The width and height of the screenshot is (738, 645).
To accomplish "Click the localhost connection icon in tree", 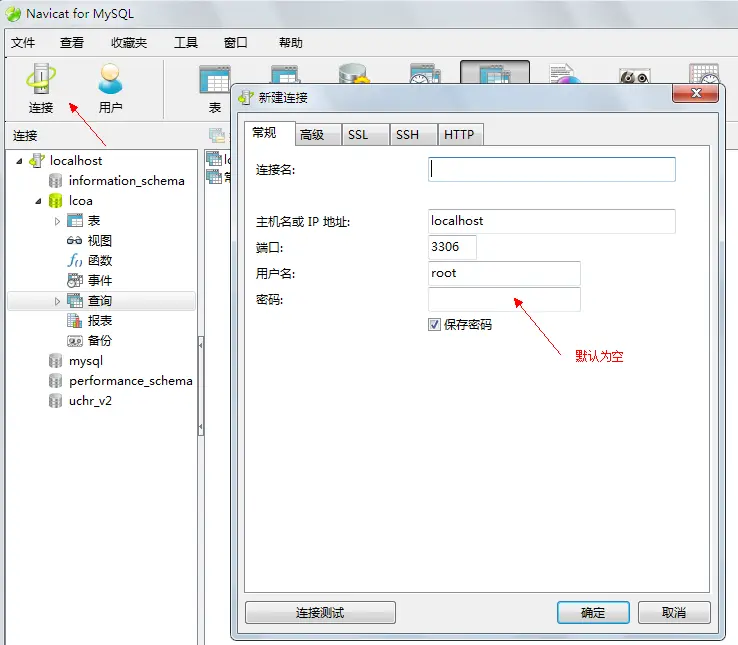I will 37,161.
